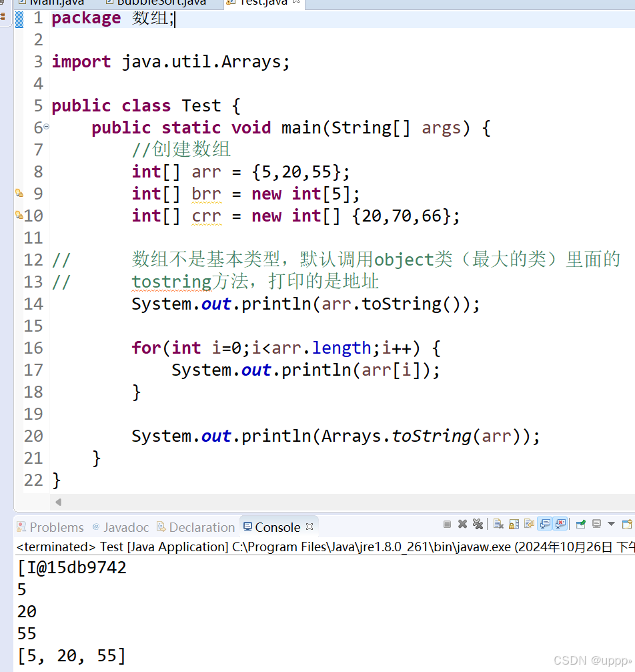Viewport: 635px width, 672px height.
Task: Click console output '[5, 20, 55]'
Action: point(71,656)
